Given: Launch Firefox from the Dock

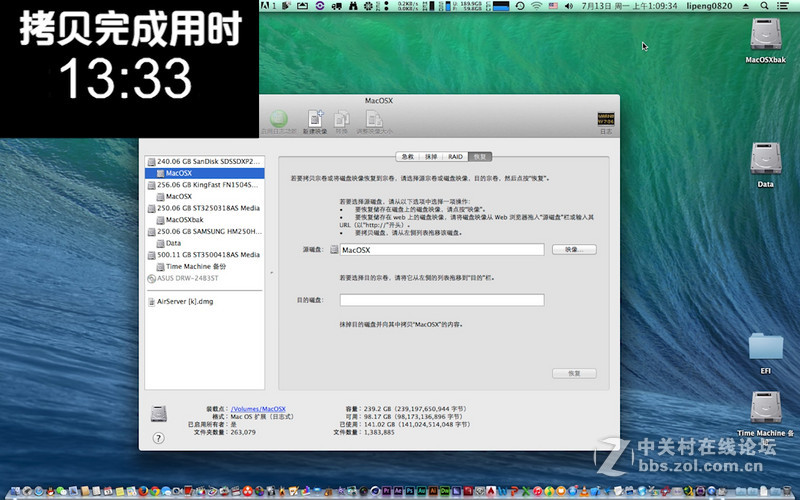Looking at the screenshot, I should click(x=143, y=491).
